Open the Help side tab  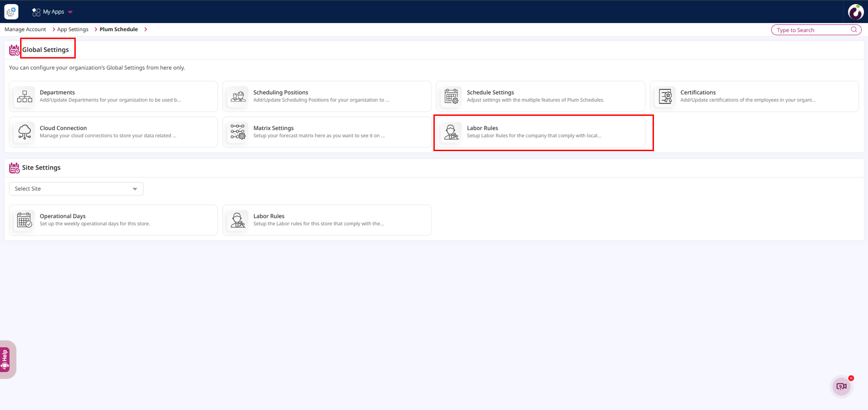pyautogui.click(x=5, y=360)
